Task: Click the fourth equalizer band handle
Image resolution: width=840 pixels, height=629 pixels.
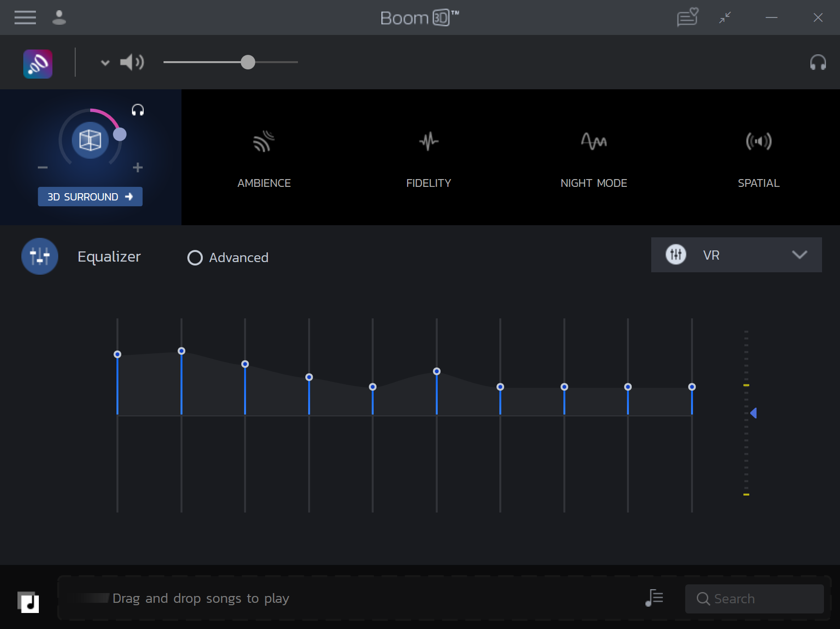Action: pos(309,377)
